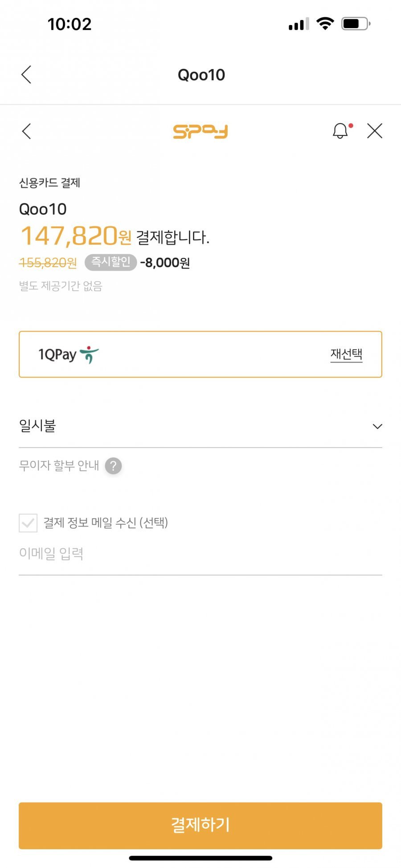Tap the chevron next to 일시불
401x868 pixels.
coord(377,427)
